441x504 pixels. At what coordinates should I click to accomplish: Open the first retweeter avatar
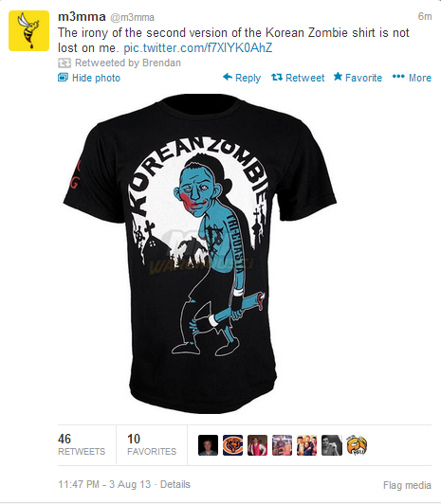click(x=208, y=445)
